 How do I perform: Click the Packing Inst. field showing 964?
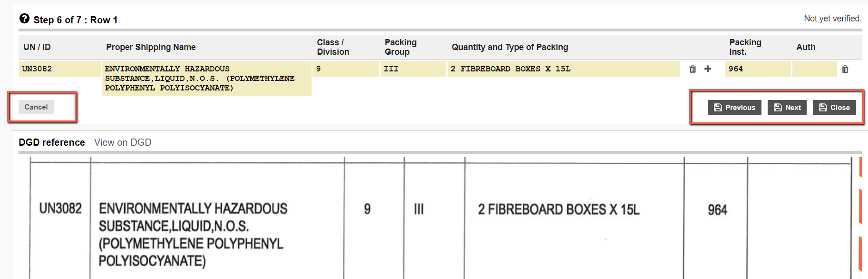[758, 69]
